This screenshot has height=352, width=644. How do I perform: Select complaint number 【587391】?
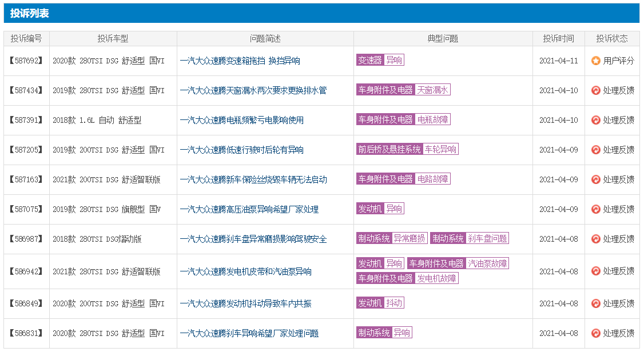pos(26,120)
